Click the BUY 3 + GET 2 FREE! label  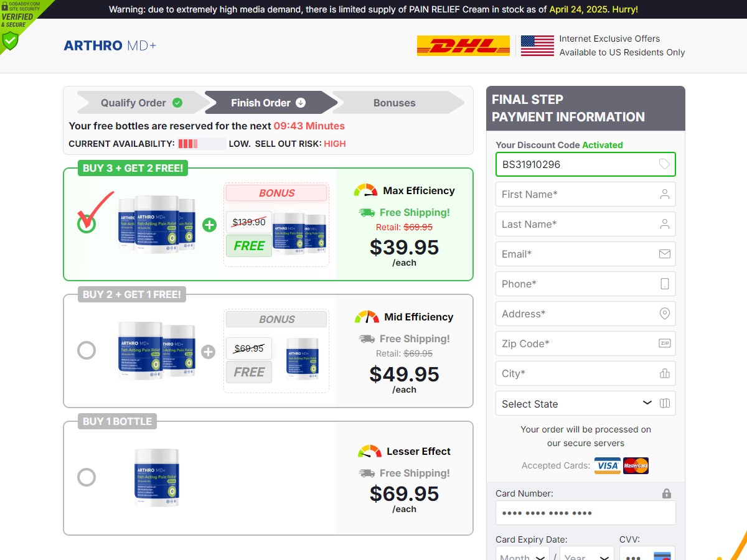click(133, 168)
